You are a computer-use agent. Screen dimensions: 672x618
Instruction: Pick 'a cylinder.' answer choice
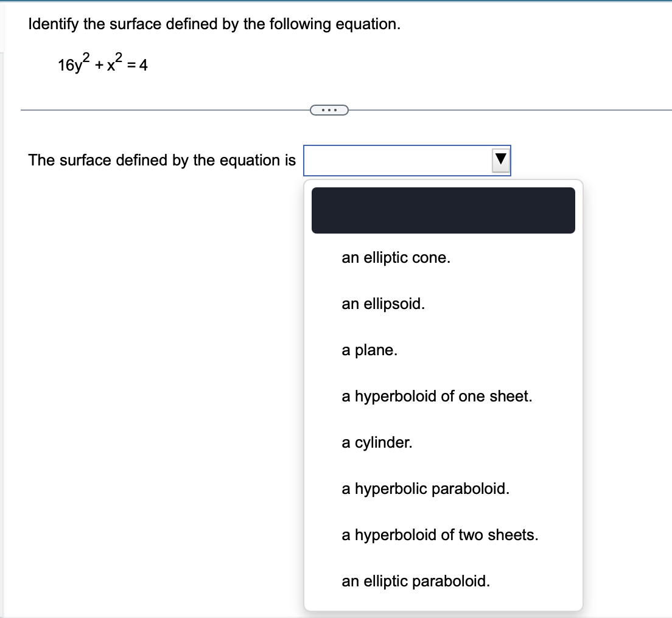[376, 443]
